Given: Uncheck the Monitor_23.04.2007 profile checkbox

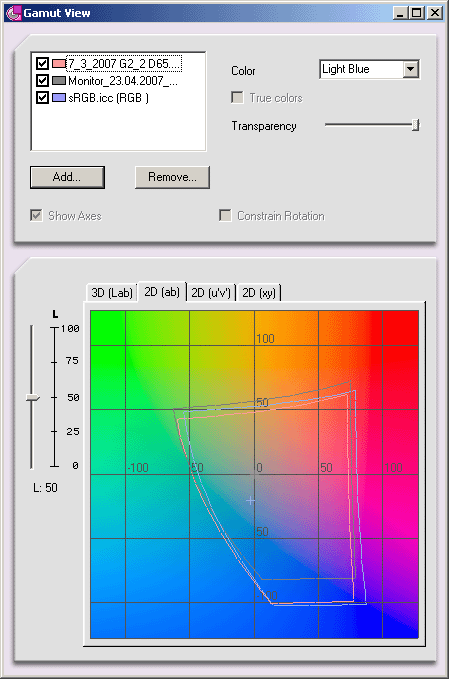Looking at the screenshot, I should [x=42, y=81].
